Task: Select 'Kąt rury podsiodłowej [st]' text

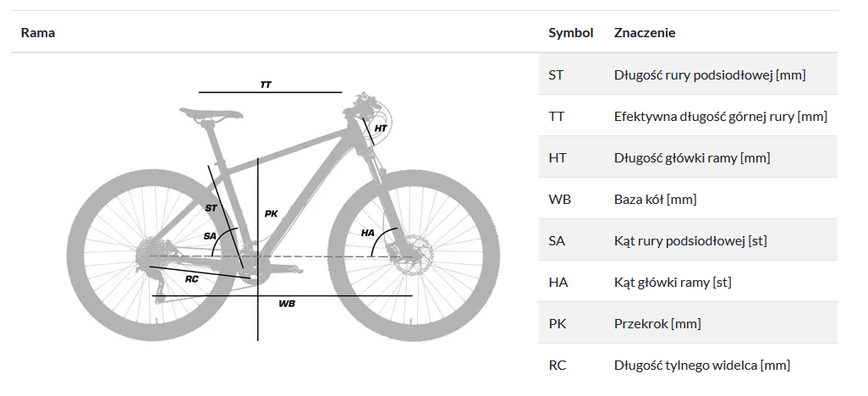Action: (x=690, y=241)
